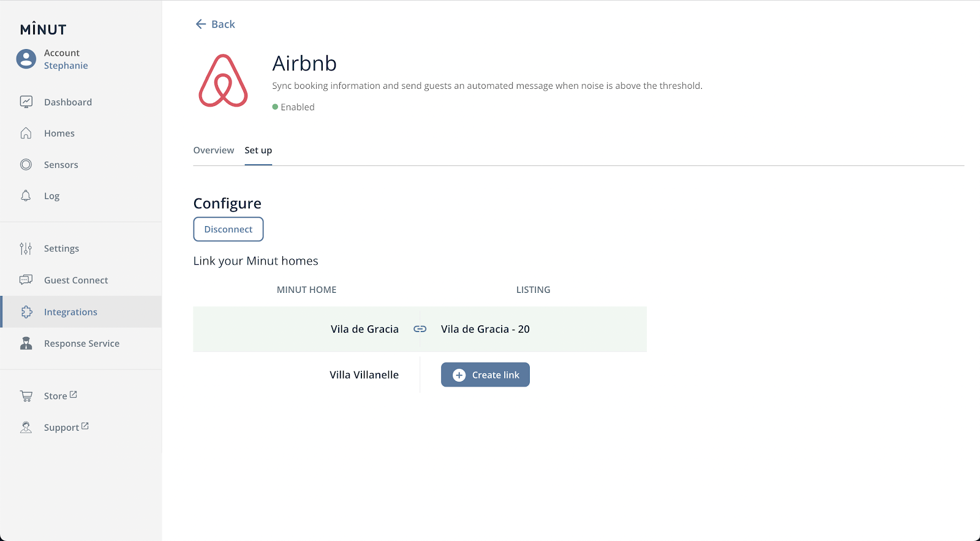
Task: Click the Homes house icon
Action: coord(26,133)
